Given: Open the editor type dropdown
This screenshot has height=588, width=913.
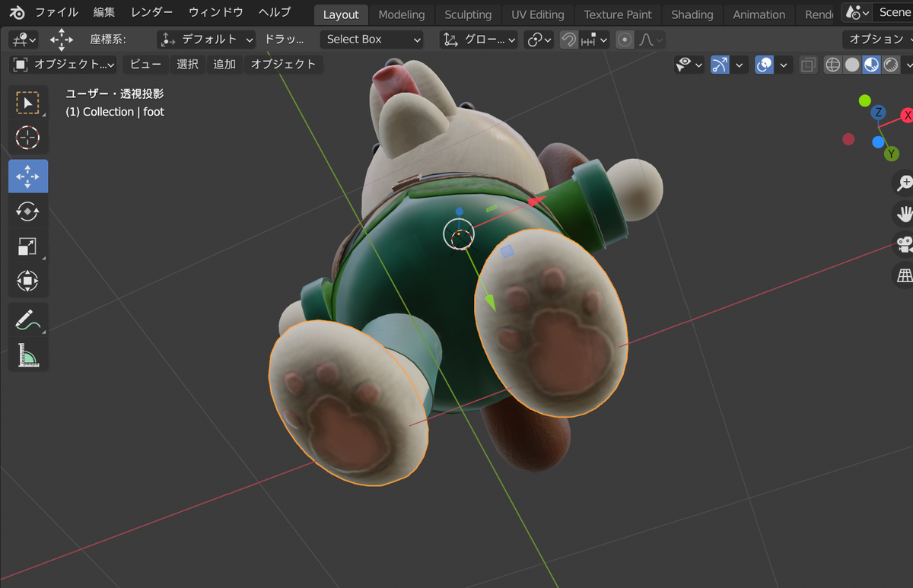Looking at the screenshot, I should tap(24, 40).
